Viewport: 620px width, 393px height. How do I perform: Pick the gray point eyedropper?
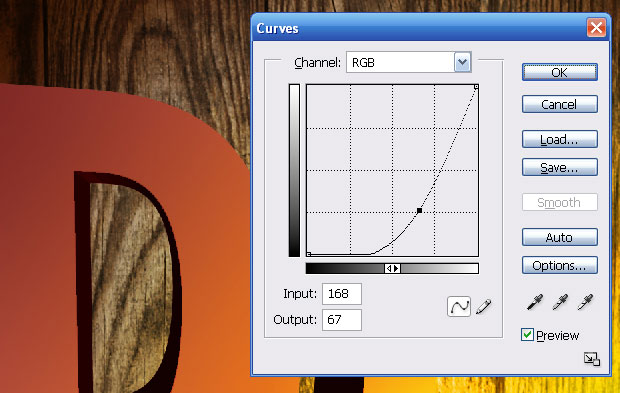(x=560, y=302)
